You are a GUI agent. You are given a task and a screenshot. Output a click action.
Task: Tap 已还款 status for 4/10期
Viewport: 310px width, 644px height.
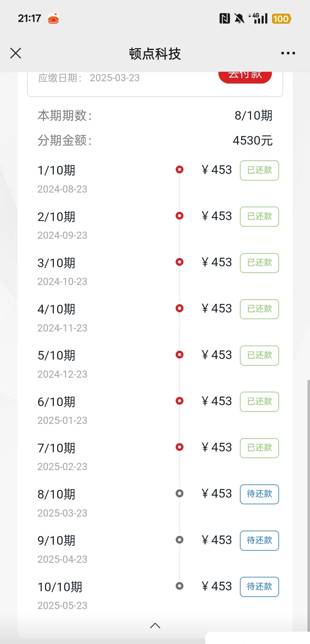(x=259, y=309)
